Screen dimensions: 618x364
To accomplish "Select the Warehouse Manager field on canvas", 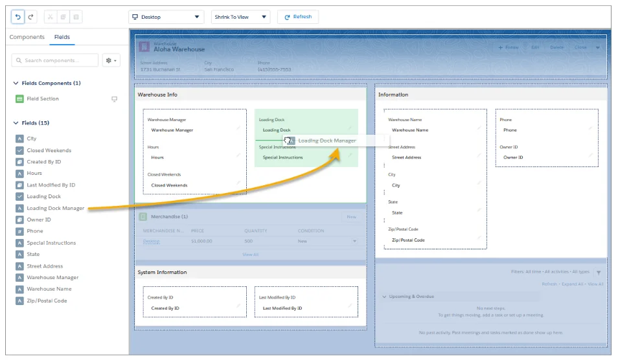I will [194, 125].
